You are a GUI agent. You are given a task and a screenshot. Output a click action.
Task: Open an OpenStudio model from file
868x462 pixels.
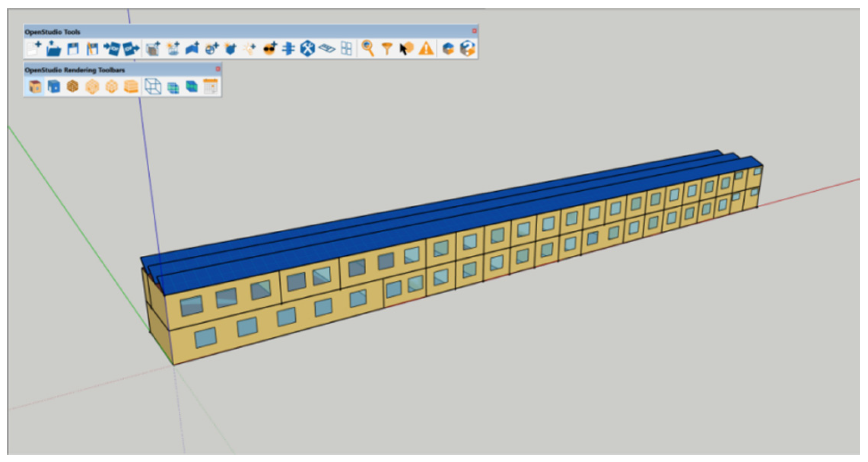[53, 49]
